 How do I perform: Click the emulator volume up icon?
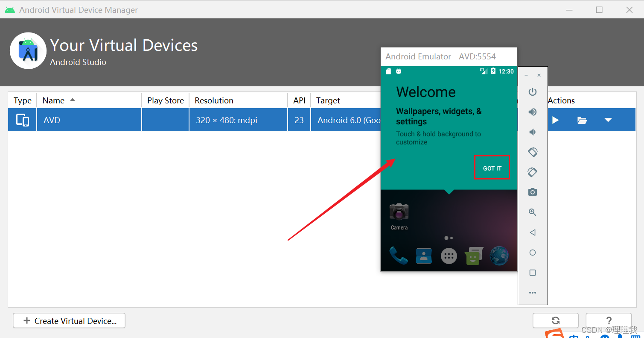pyautogui.click(x=532, y=112)
